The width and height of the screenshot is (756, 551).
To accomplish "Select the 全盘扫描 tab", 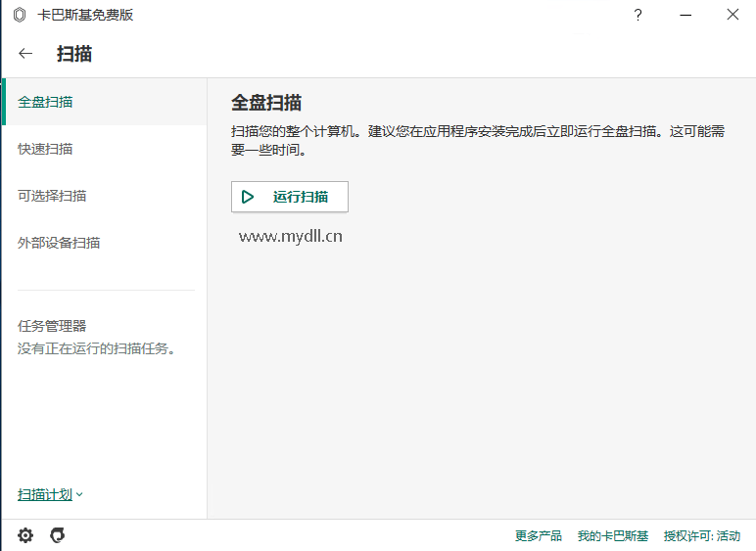I will coord(105,102).
